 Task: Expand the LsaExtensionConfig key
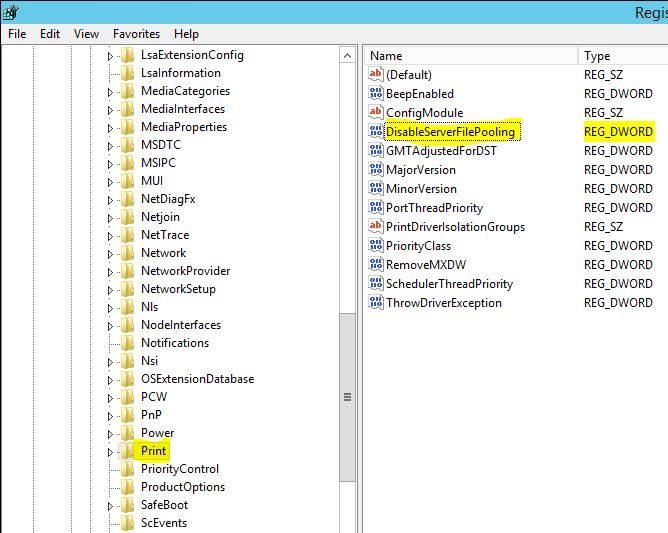pyautogui.click(x=110, y=56)
